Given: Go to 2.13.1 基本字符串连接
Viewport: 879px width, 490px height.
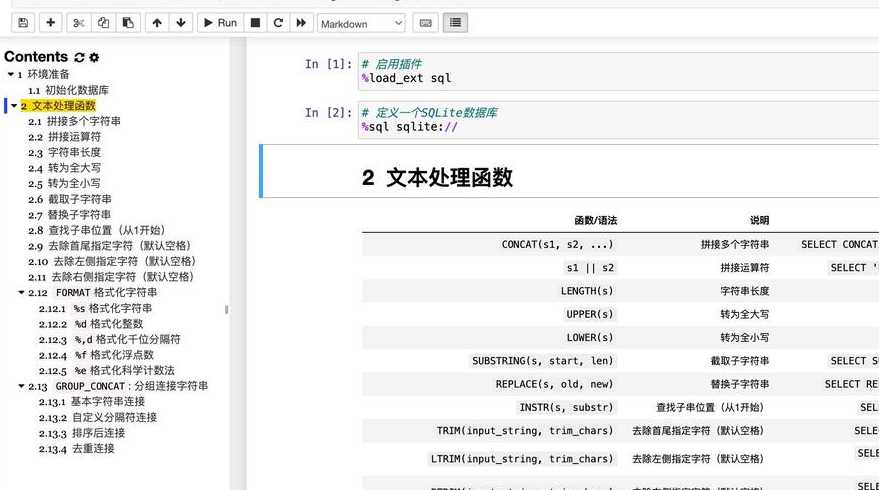Looking at the screenshot, I should [92, 401].
